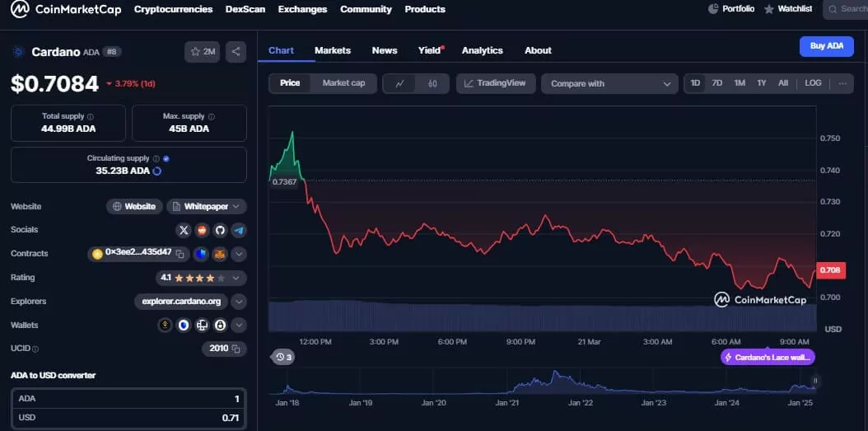Open Exchanges in top navigation
Viewport: 868px width, 431px height.
point(302,9)
